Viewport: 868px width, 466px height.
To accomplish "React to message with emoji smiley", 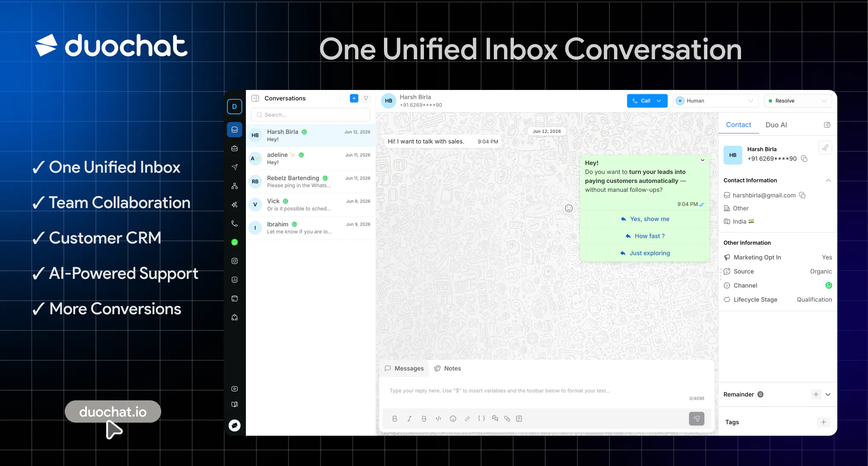I will [x=569, y=208].
